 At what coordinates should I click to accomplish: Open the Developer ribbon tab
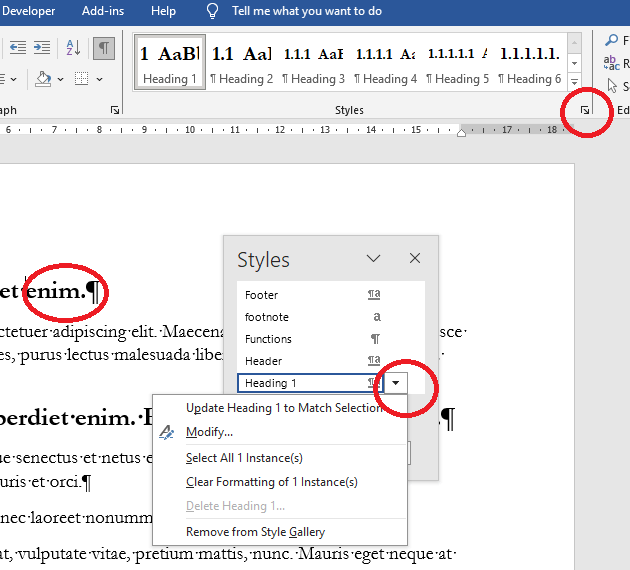(x=28, y=11)
